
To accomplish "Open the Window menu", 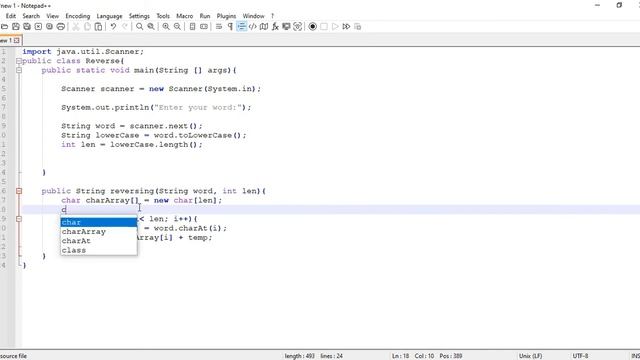I will point(253,16).
